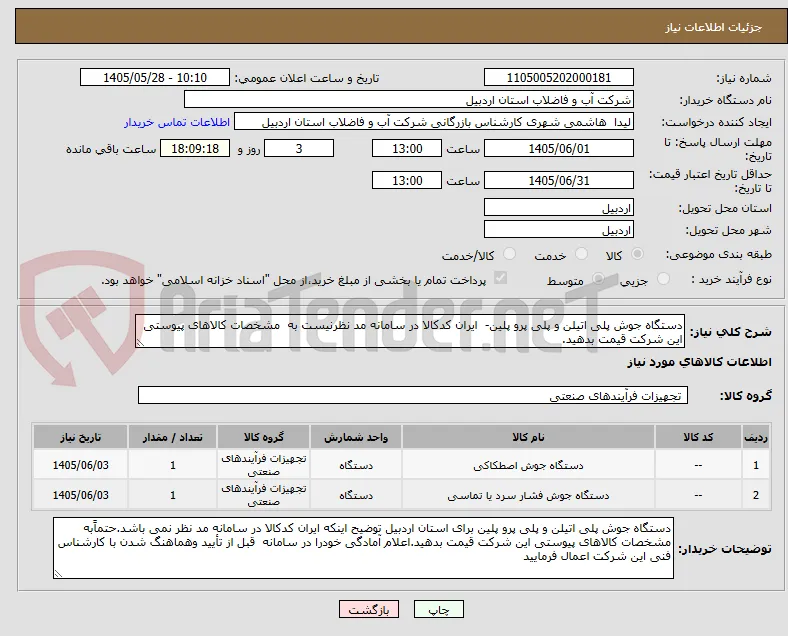Click the need date of row 2

[80, 495]
